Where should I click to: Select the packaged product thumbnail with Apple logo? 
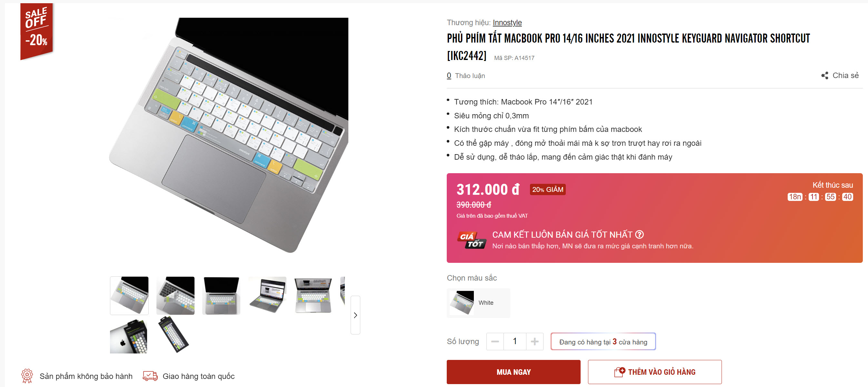tap(128, 336)
